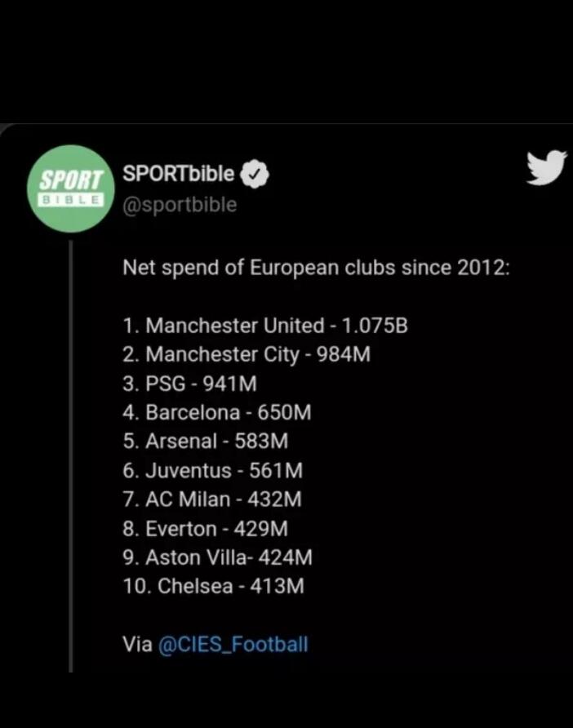Click the Everton - 429M entry
Viewport: 573px width, 728px height.
206,529
